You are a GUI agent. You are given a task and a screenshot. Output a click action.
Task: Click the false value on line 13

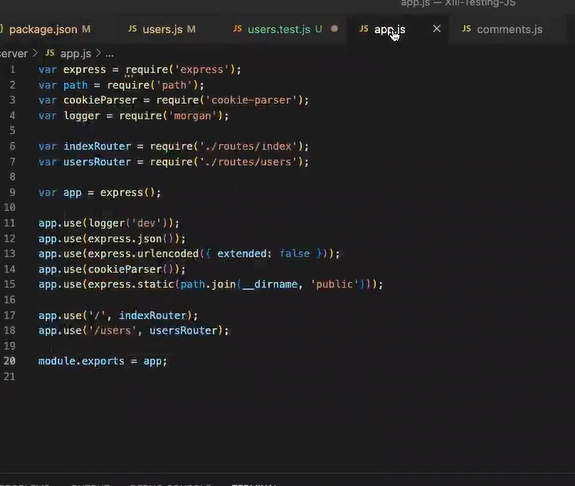(x=294, y=253)
